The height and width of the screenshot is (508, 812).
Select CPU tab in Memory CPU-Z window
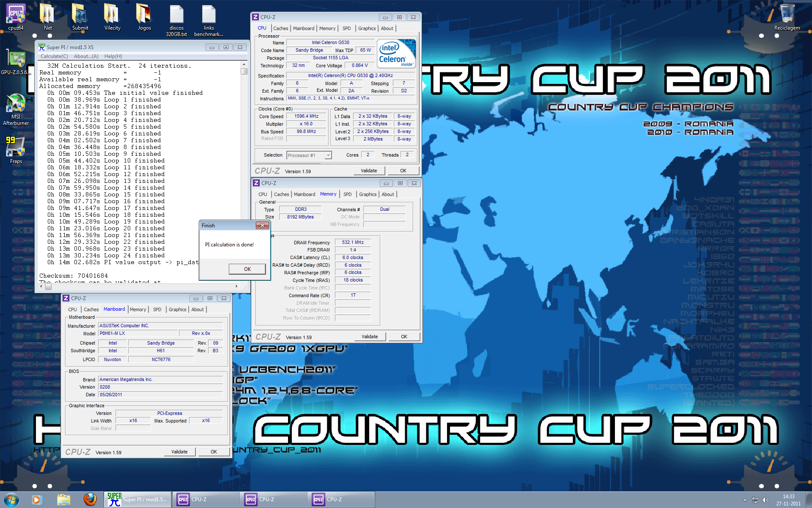pyautogui.click(x=263, y=194)
